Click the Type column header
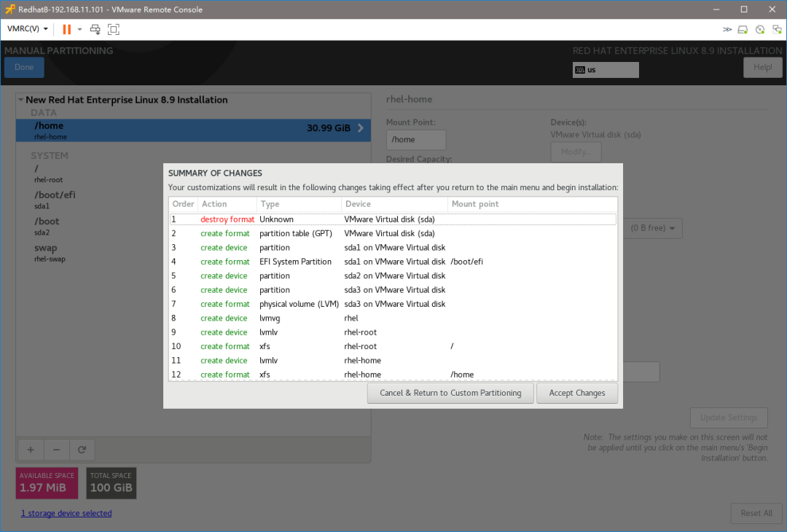Viewport: 787px width, 532px height. pos(299,204)
